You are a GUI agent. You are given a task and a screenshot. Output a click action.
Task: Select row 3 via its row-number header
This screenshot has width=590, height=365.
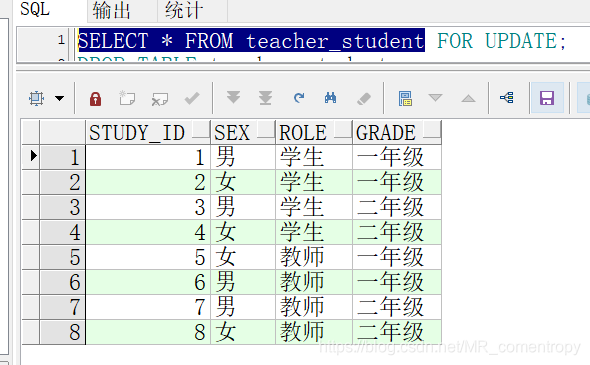(62, 207)
